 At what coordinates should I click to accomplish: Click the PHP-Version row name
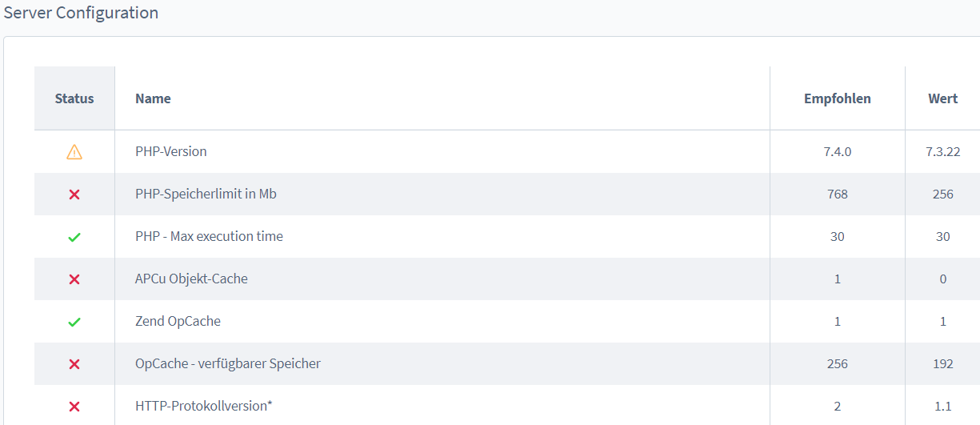pyautogui.click(x=170, y=151)
